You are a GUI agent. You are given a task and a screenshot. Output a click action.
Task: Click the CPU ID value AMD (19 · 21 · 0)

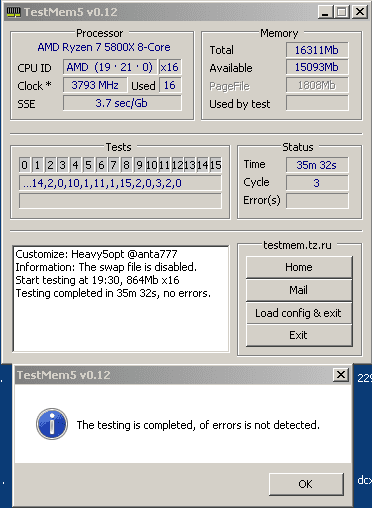point(110,67)
